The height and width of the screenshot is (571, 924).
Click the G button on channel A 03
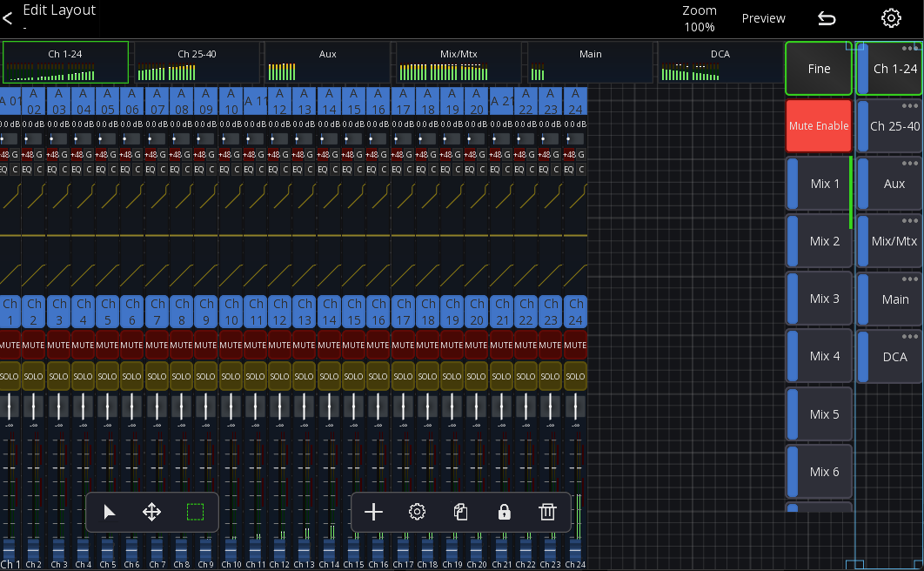click(64, 154)
